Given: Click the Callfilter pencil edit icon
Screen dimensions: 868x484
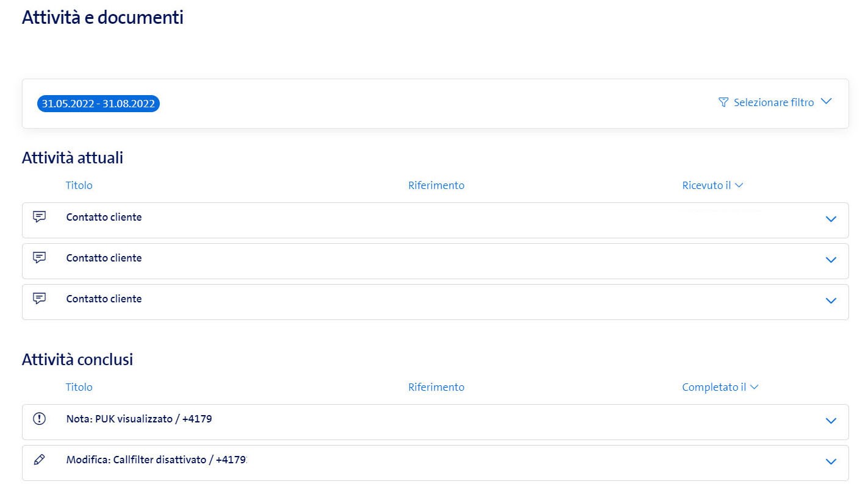Looking at the screenshot, I should tap(39, 460).
